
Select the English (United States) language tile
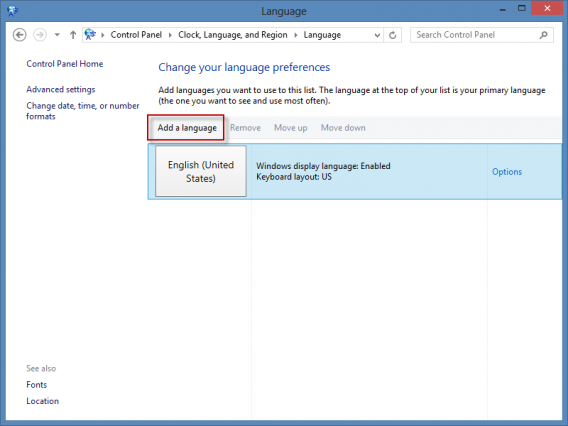point(201,171)
